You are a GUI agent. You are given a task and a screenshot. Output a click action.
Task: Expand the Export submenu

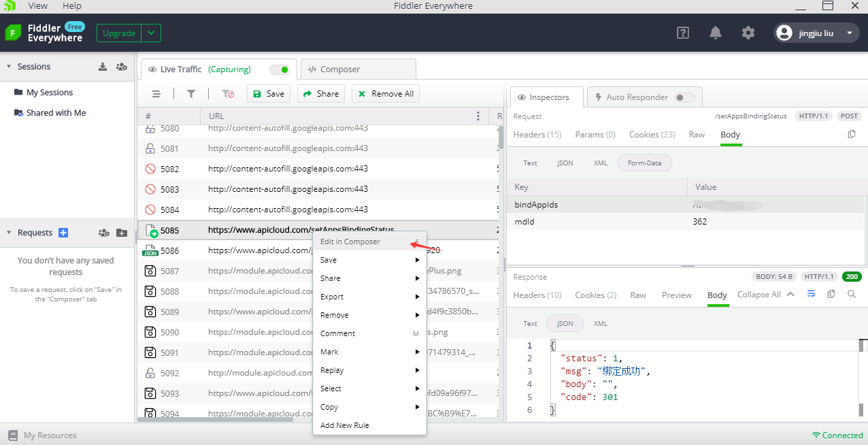pos(369,297)
